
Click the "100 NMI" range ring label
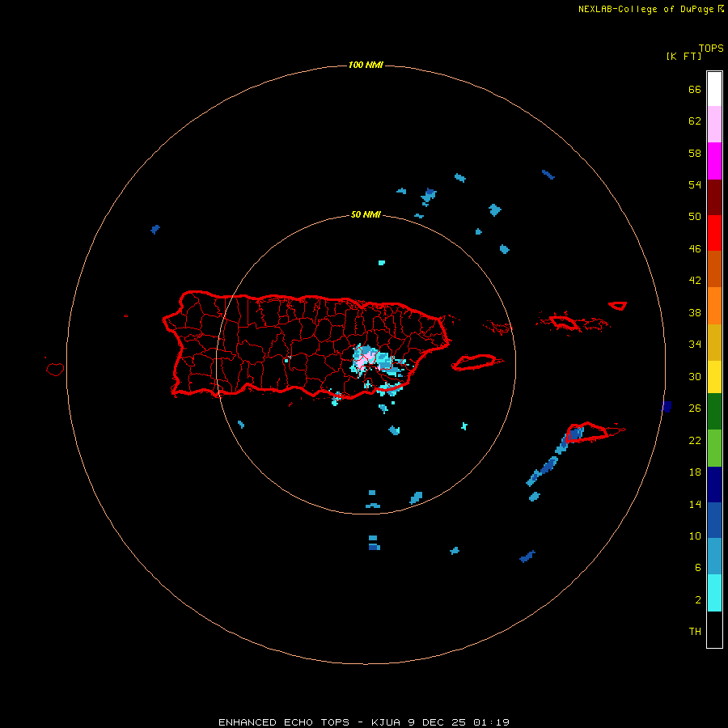pyautogui.click(x=366, y=65)
